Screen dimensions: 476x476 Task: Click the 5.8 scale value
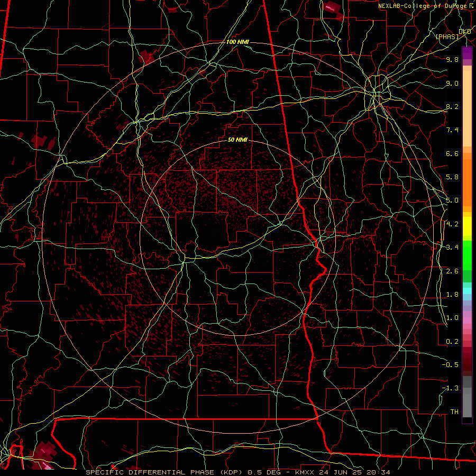pyautogui.click(x=452, y=177)
